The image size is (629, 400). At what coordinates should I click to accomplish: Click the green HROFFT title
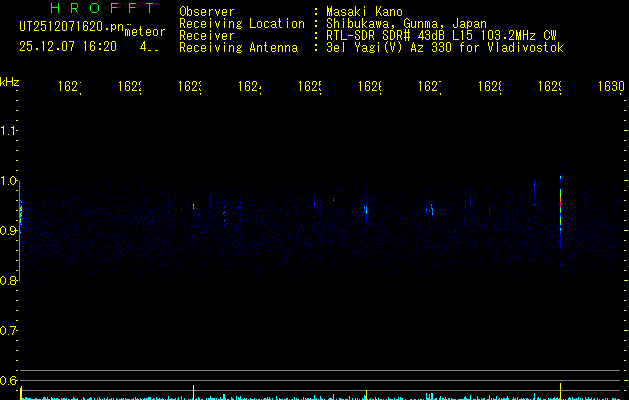pyautogui.click(x=103, y=8)
